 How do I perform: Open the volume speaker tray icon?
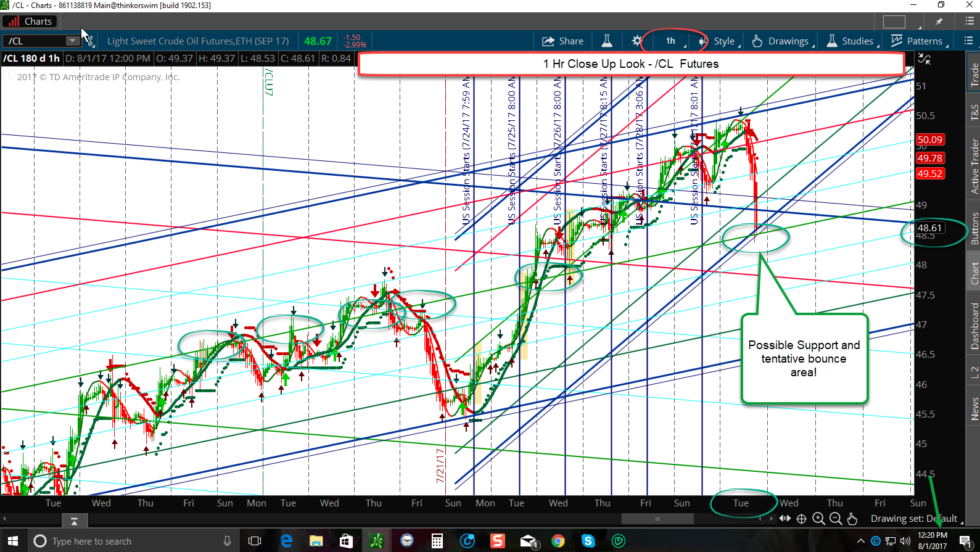(x=905, y=541)
